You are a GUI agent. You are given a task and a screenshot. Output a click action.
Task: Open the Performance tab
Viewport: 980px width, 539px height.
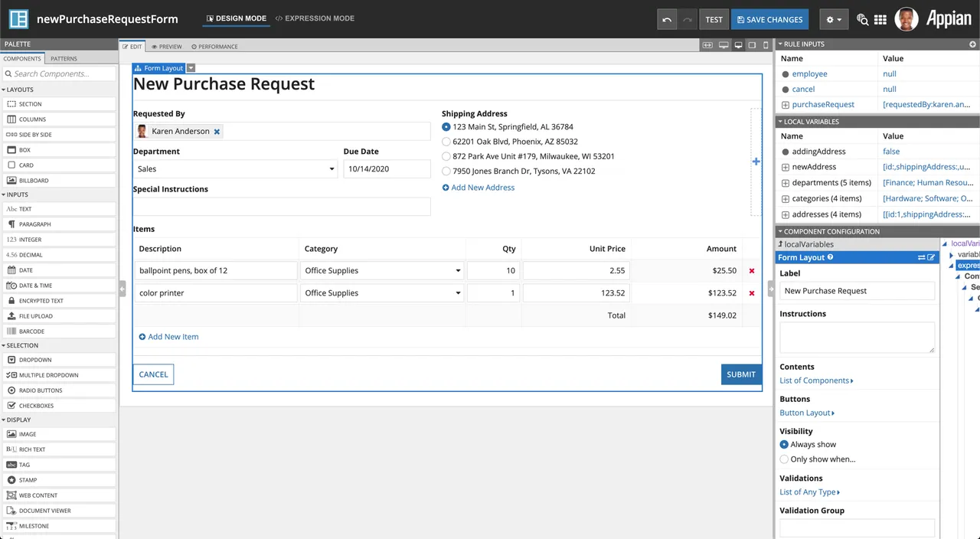coord(214,47)
